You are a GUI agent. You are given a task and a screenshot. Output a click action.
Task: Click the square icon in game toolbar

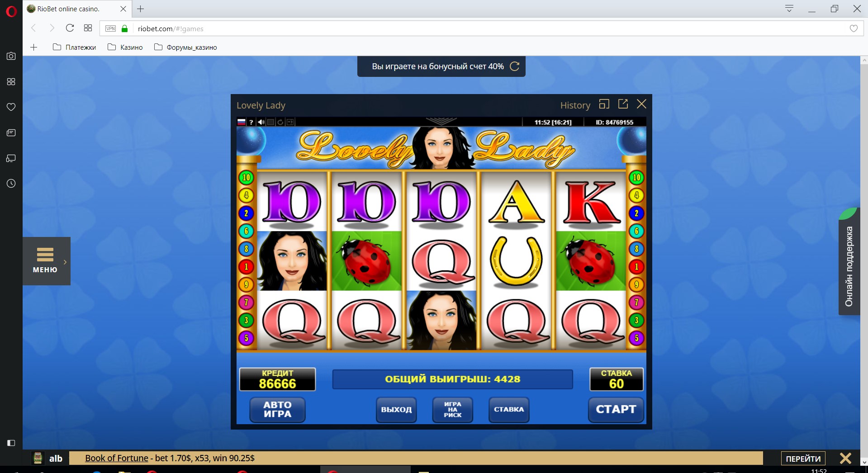pyautogui.click(x=270, y=122)
